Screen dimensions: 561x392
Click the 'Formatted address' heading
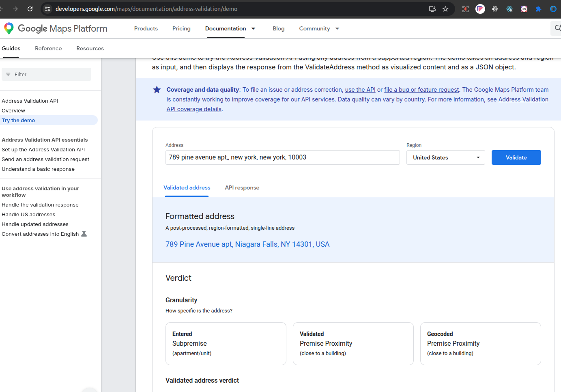click(x=200, y=216)
